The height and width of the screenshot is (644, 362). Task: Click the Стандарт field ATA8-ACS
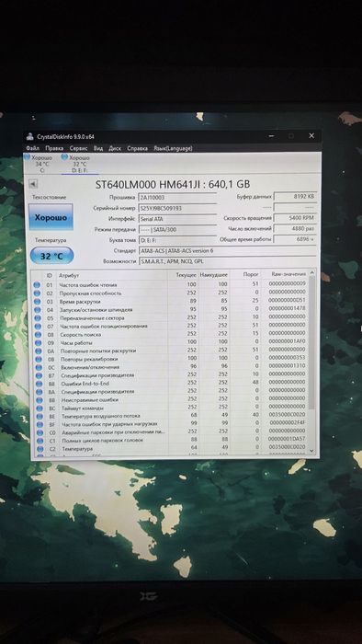[x=227, y=250]
